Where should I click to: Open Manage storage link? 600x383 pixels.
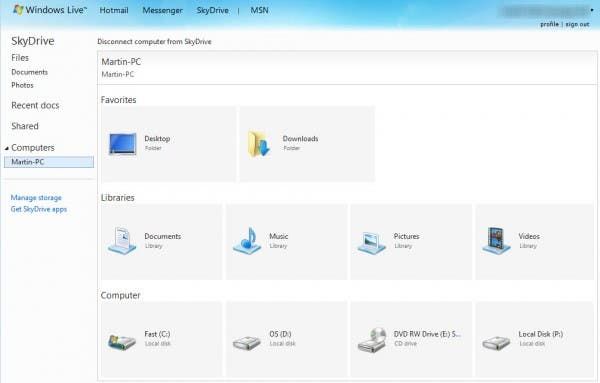[36, 198]
